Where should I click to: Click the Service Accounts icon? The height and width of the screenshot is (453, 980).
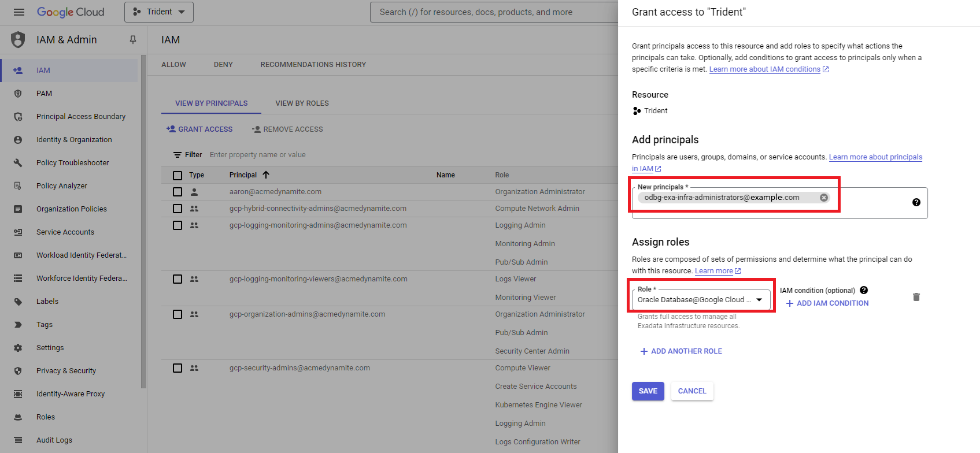coord(18,232)
